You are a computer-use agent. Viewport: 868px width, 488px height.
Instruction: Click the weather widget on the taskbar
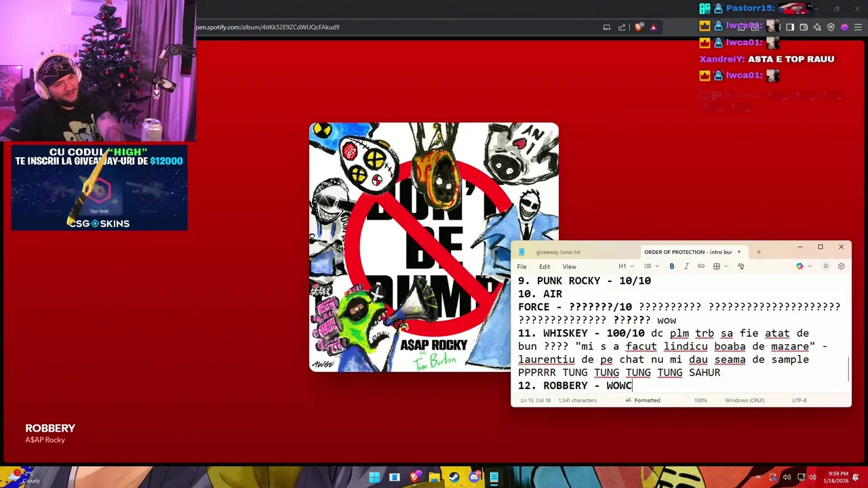24,476
